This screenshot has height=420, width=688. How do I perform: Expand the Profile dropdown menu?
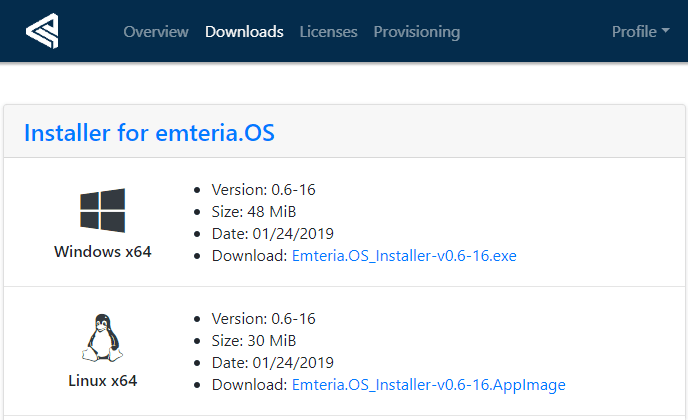(x=641, y=32)
